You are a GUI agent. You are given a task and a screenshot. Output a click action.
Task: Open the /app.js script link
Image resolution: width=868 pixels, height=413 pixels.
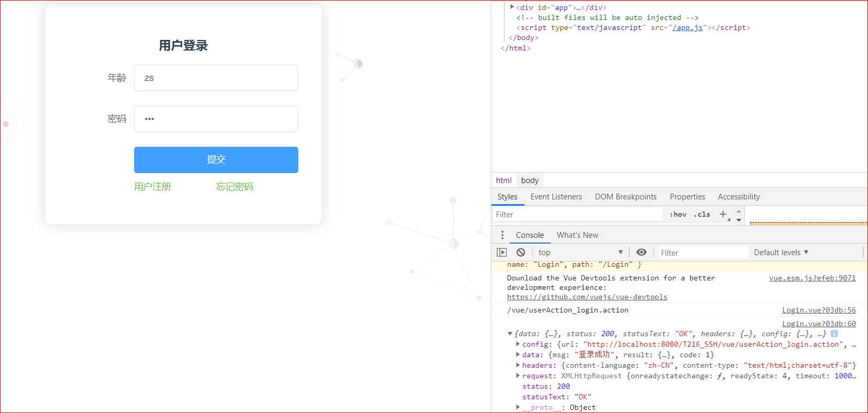(688, 27)
